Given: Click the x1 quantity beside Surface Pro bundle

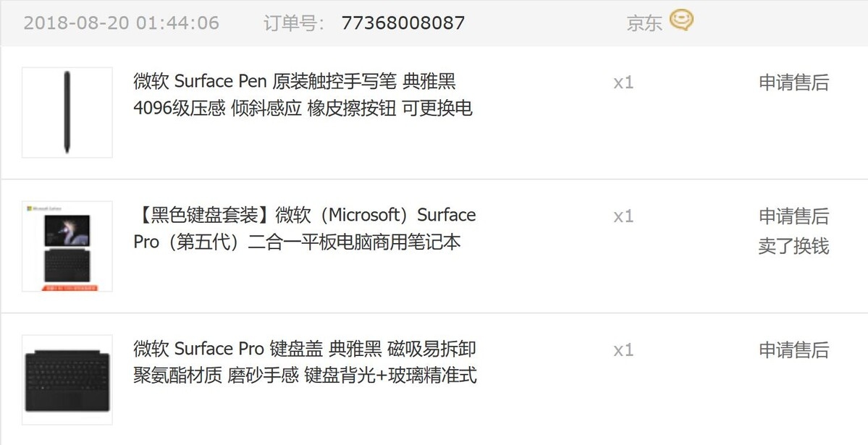Looking at the screenshot, I should (623, 216).
